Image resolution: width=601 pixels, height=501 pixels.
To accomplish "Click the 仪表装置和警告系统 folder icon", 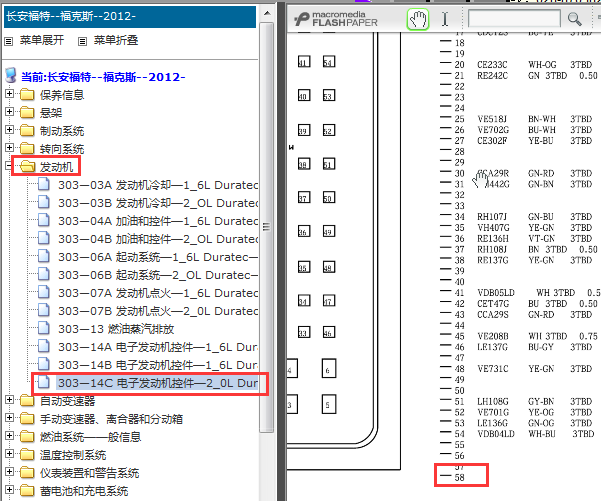I will point(27,472).
